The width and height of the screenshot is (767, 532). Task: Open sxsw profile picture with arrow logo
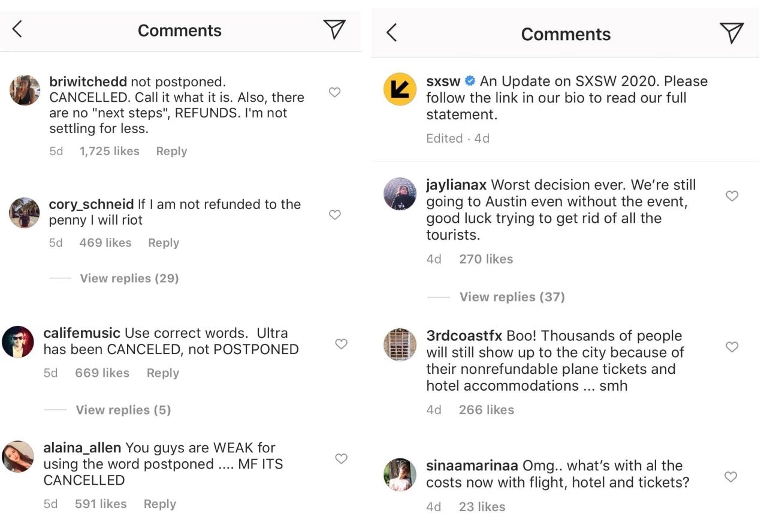pos(400,89)
